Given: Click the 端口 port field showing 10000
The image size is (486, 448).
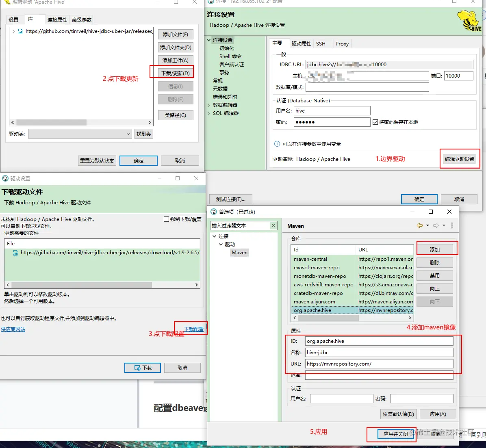Looking at the screenshot, I should click(x=459, y=76).
